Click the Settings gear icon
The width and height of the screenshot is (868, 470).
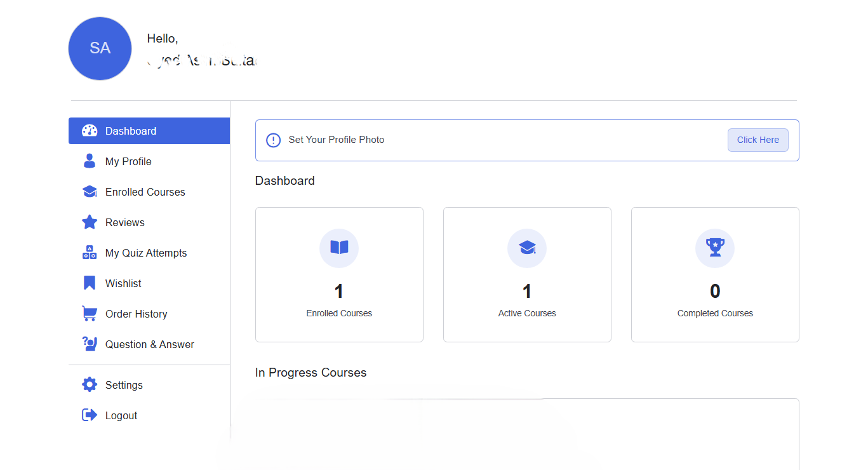[x=88, y=384]
